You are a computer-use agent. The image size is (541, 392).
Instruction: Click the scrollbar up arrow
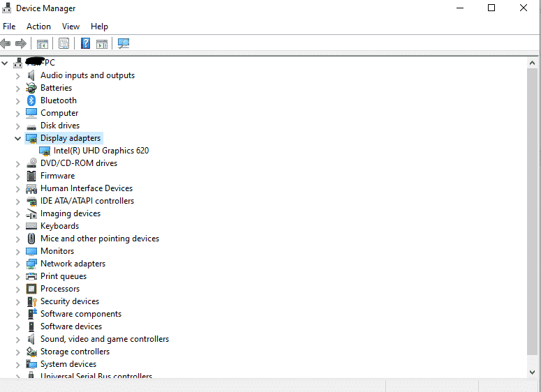coord(532,63)
